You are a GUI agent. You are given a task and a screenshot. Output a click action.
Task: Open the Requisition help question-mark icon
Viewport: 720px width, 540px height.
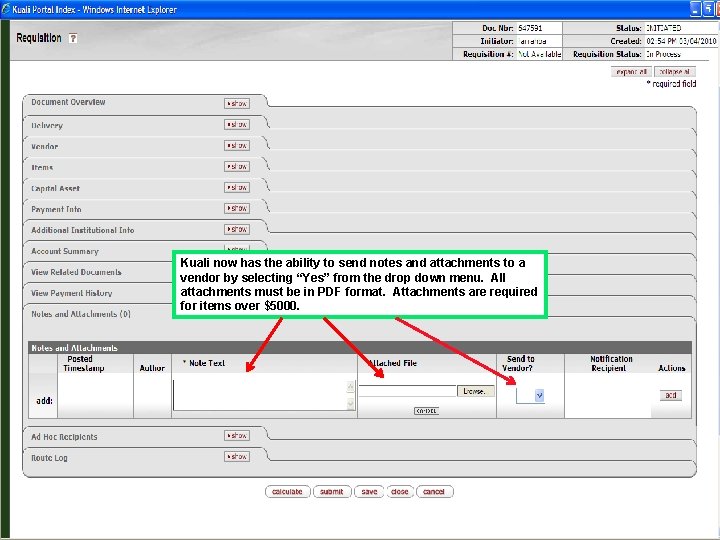click(73, 39)
